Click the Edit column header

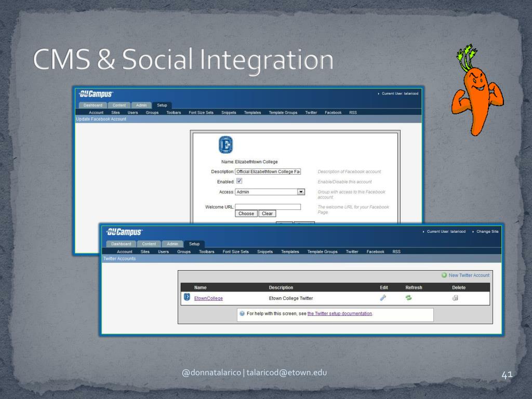coord(384,287)
